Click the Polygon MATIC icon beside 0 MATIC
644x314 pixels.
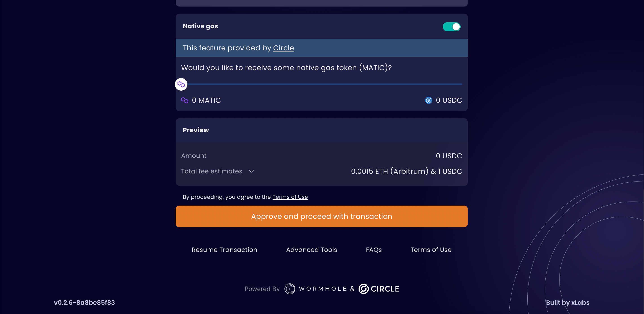[x=184, y=100]
